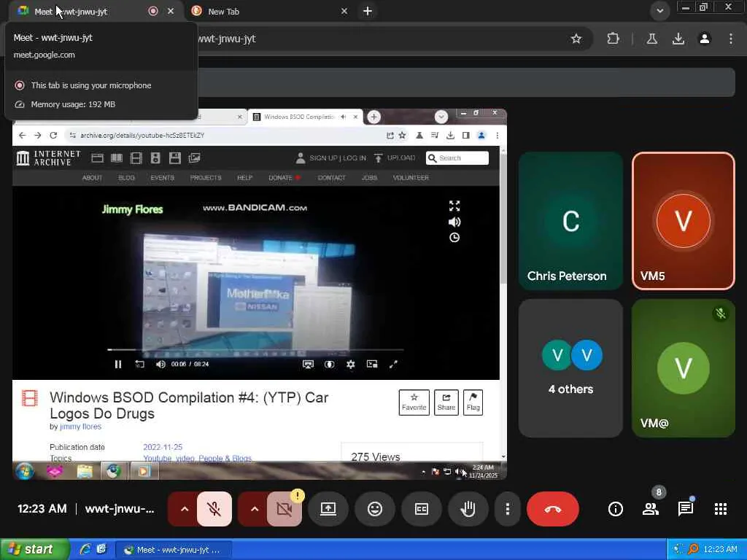Screen dimensions: 747x560
Task: Click the recording indicator on Meet tab
Action: pos(153,11)
